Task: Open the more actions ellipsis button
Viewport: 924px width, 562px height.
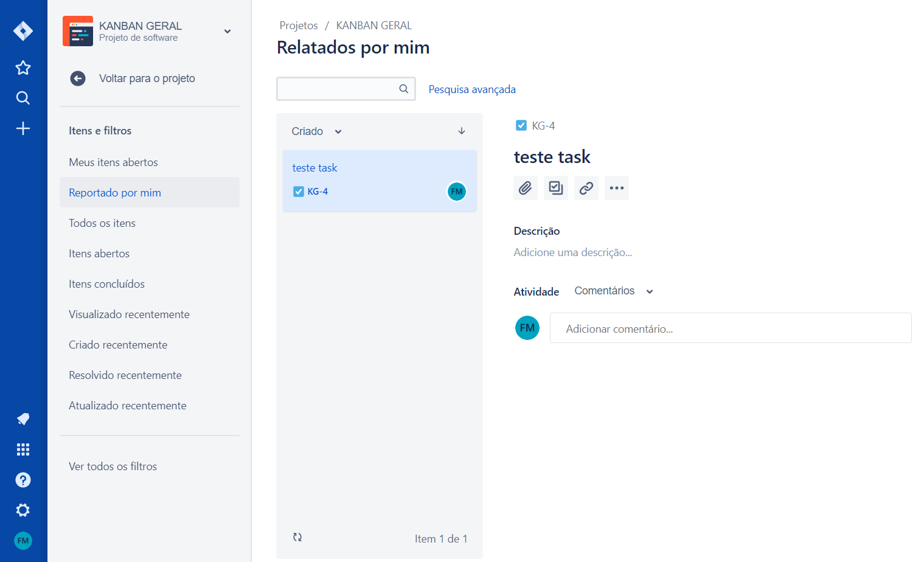Action: (x=617, y=188)
